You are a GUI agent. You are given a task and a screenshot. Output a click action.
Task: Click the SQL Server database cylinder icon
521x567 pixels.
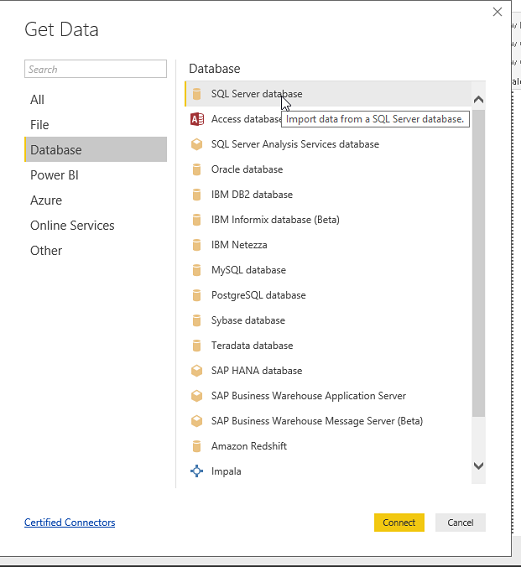click(x=197, y=94)
